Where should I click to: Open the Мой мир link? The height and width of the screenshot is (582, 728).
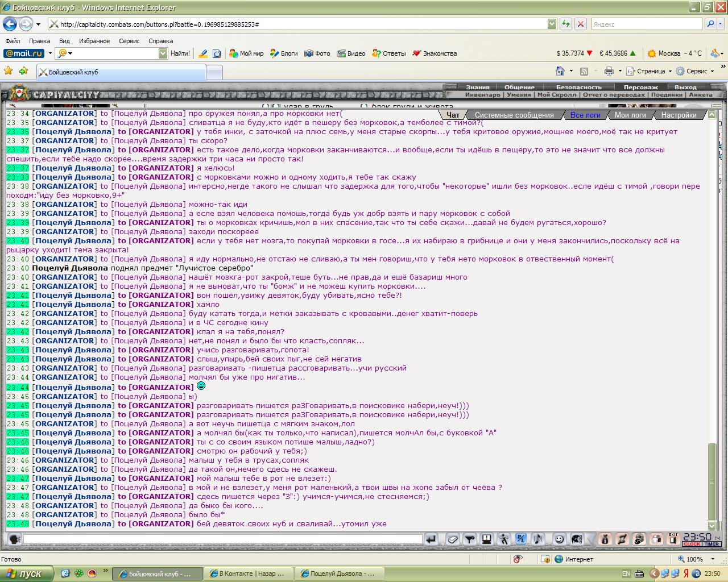(246, 53)
